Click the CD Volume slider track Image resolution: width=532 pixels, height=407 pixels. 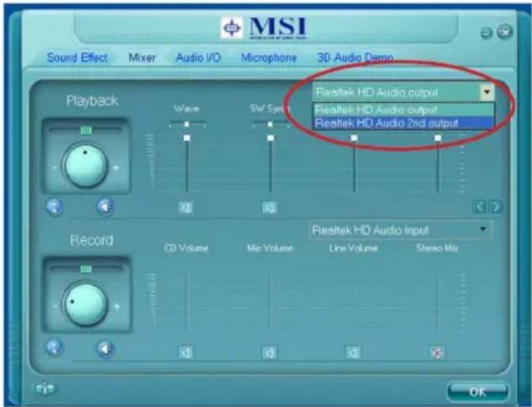pyautogui.click(x=187, y=303)
